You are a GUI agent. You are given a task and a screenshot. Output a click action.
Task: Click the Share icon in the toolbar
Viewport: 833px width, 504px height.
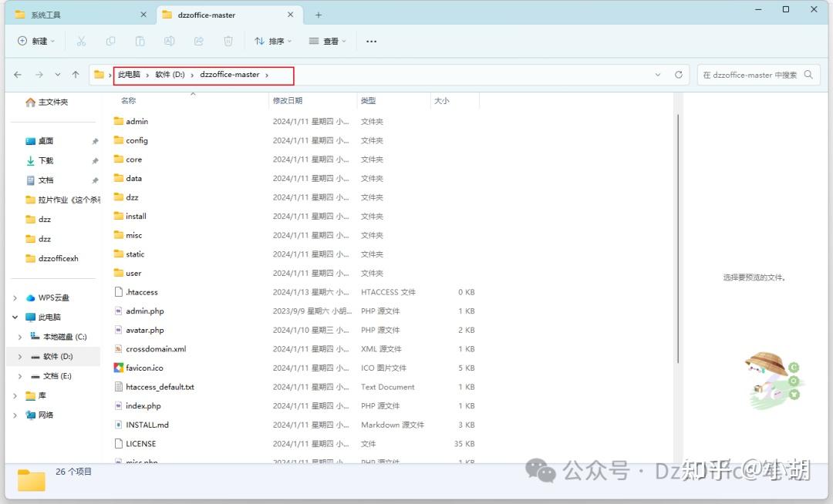[x=199, y=41]
